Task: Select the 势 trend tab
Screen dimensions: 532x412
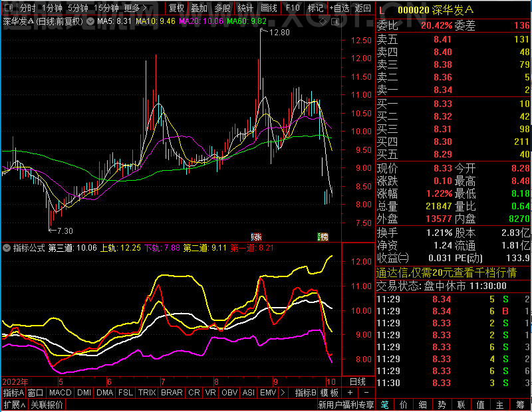Action: click(442, 405)
